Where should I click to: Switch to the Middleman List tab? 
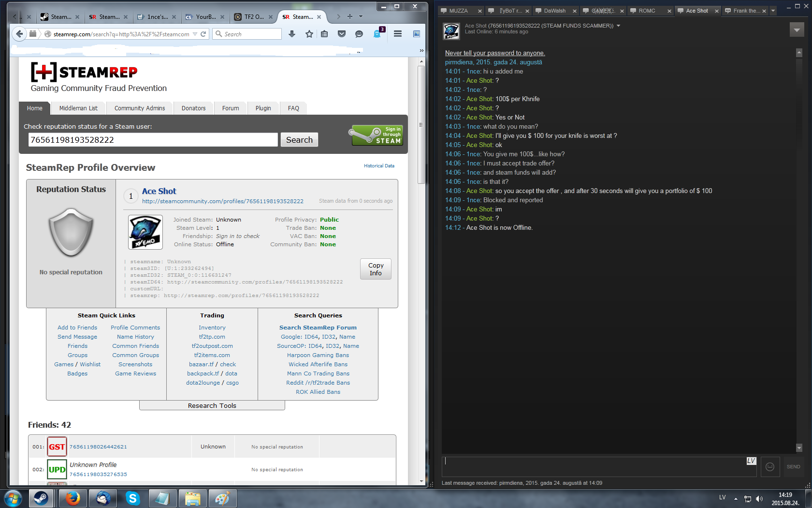(78, 108)
